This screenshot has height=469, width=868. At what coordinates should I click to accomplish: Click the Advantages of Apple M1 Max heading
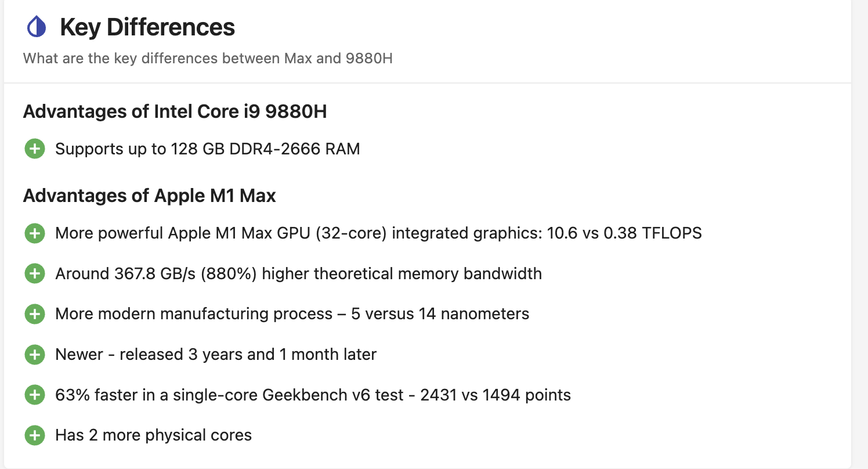149,196
